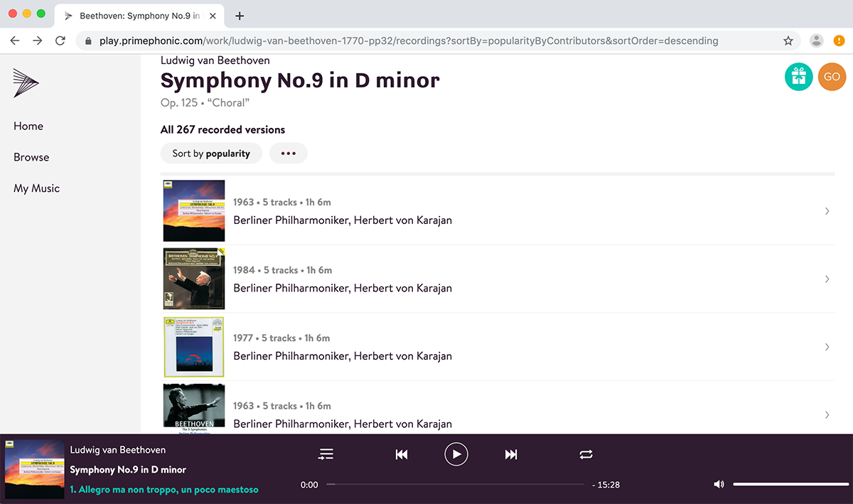Open a new browser tab

coord(240,16)
